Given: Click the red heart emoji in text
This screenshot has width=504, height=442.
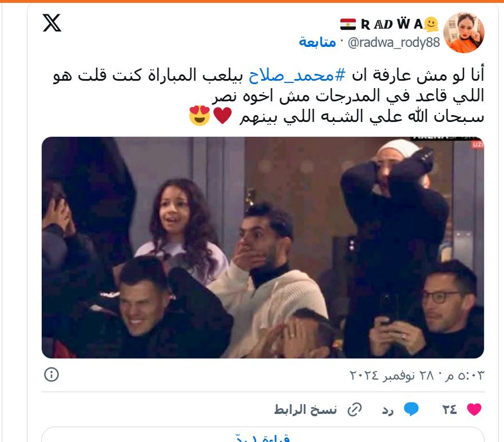Looking at the screenshot, I should tap(223, 116).
